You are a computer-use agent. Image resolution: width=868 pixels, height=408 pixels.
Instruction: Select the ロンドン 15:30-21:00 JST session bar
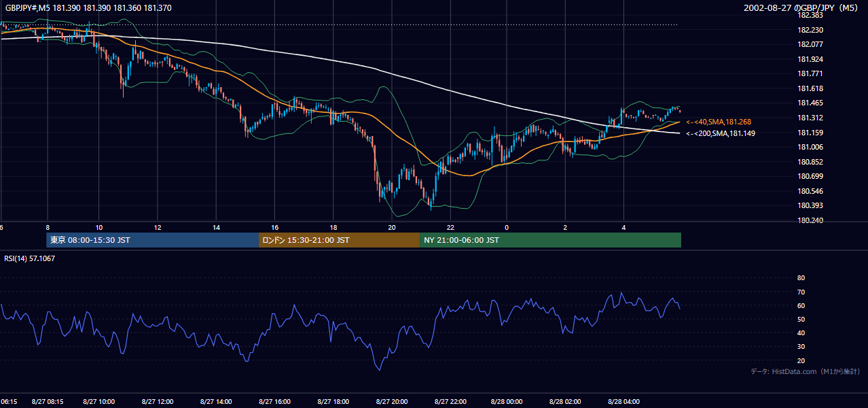coord(339,240)
